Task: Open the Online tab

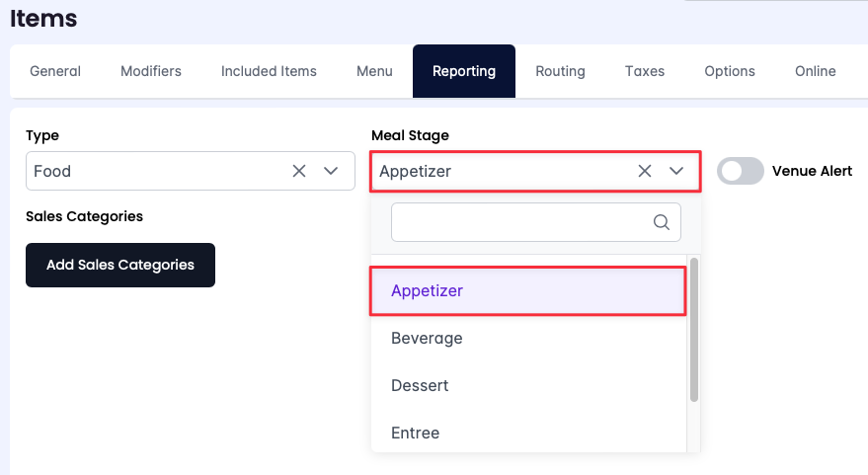Action: tap(816, 71)
